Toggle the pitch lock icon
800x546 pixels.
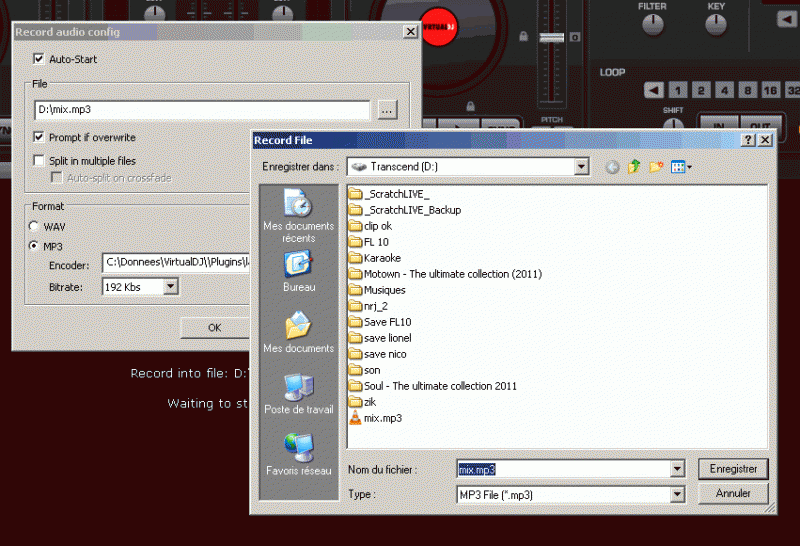pos(523,36)
